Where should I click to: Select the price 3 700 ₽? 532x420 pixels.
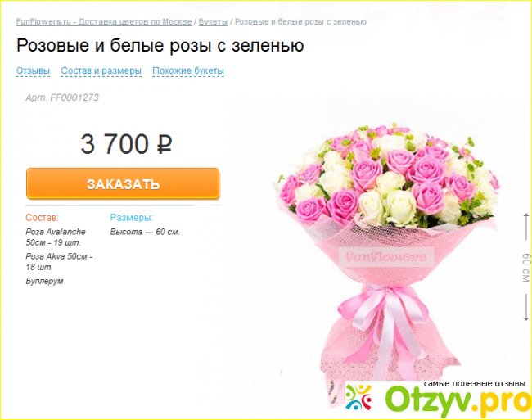pyautogui.click(x=126, y=144)
